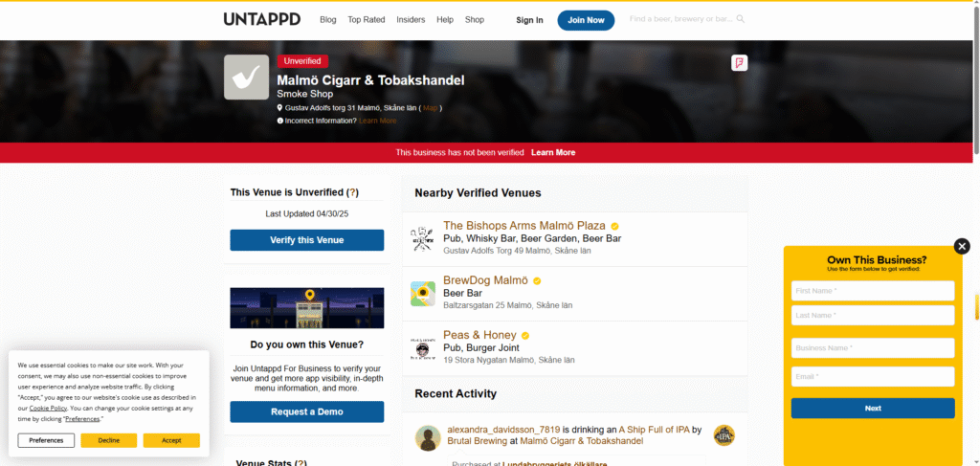Close the Own This Business popup
Screen dimensions: 980x466
point(962,246)
